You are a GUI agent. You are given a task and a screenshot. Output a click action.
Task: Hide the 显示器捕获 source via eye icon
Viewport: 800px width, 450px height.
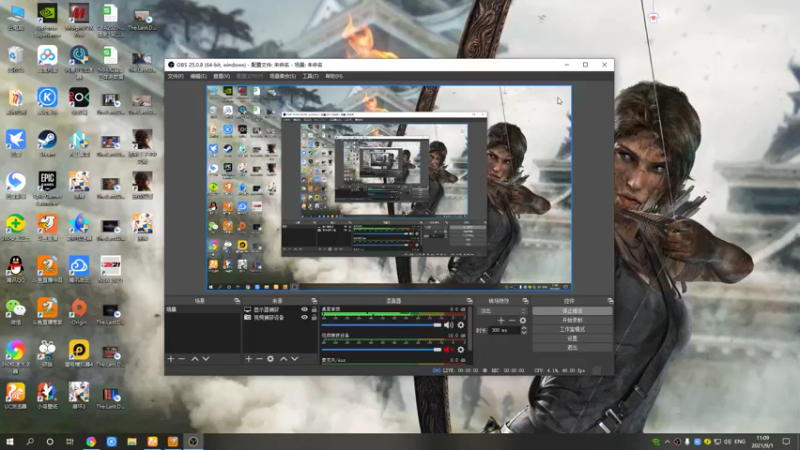click(305, 310)
